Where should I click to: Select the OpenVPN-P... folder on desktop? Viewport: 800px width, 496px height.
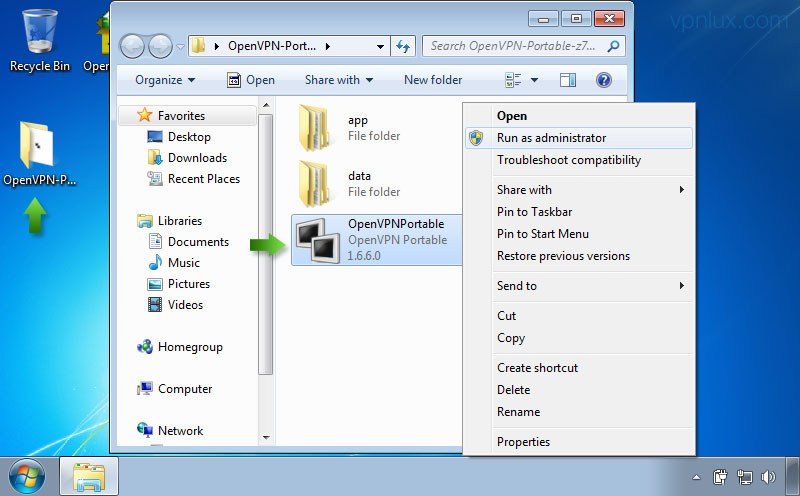pos(38,153)
